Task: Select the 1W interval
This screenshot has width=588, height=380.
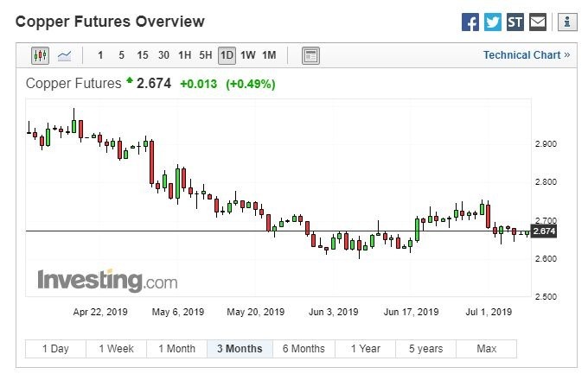Action: 248,55
